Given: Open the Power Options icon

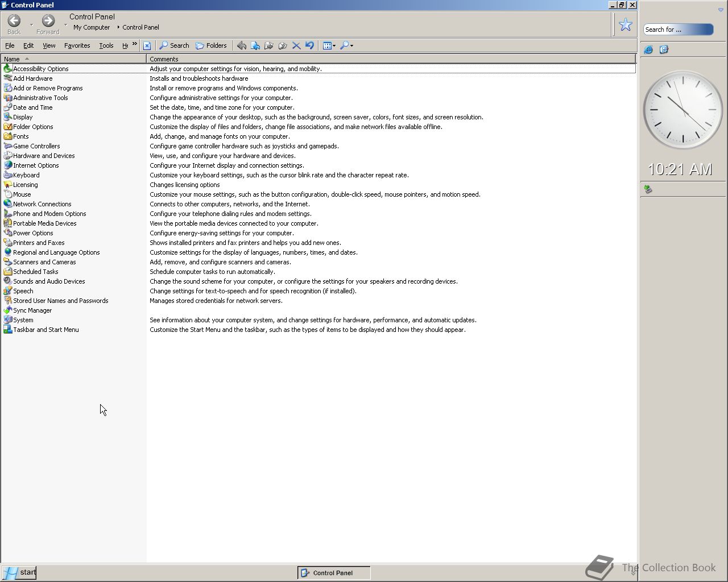Looking at the screenshot, I should coord(7,233).
